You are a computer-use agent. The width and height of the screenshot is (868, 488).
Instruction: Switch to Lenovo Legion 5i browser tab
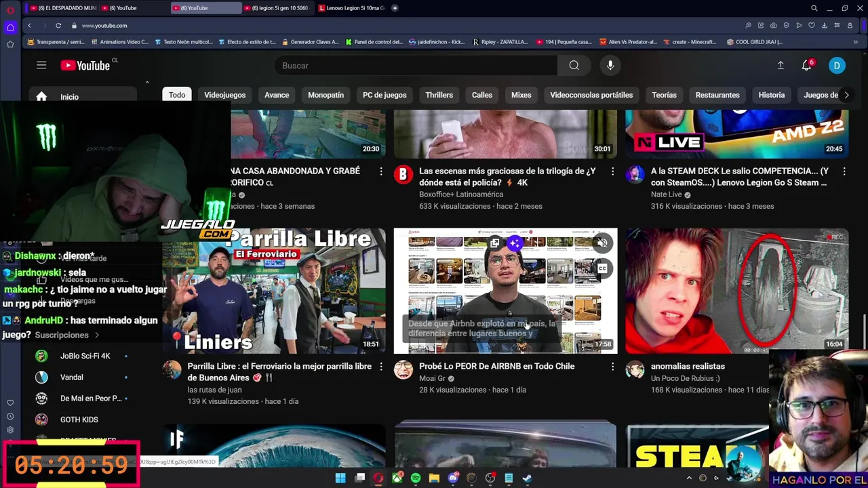351,8
